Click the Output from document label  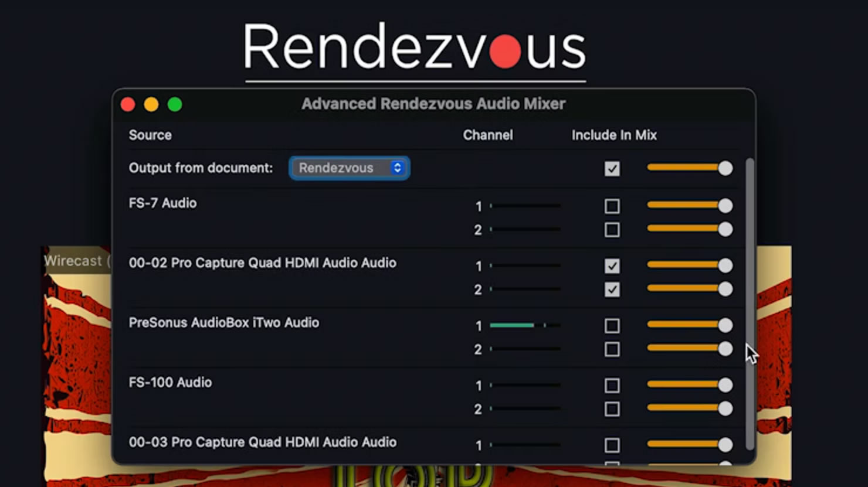click(201, 168)
